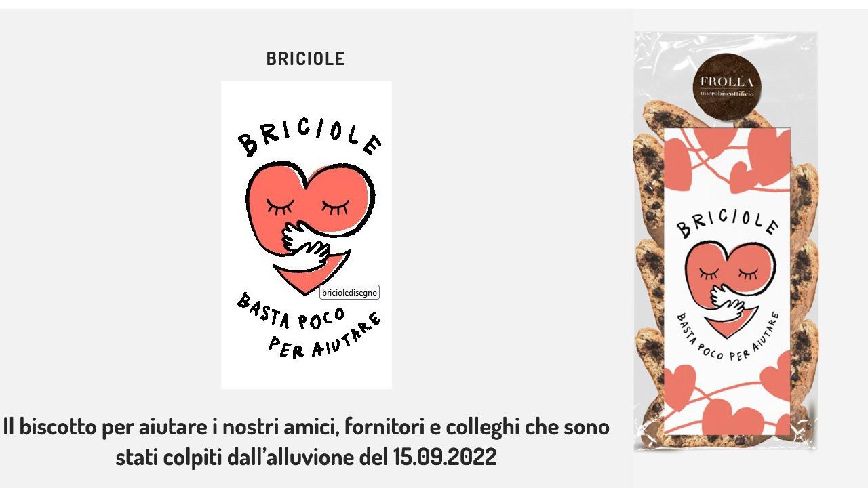Viewport: 868px width, 488px height.
Task: Select the FROLLA microbiscottificio round brown sticker
Action: pos(727,87)
